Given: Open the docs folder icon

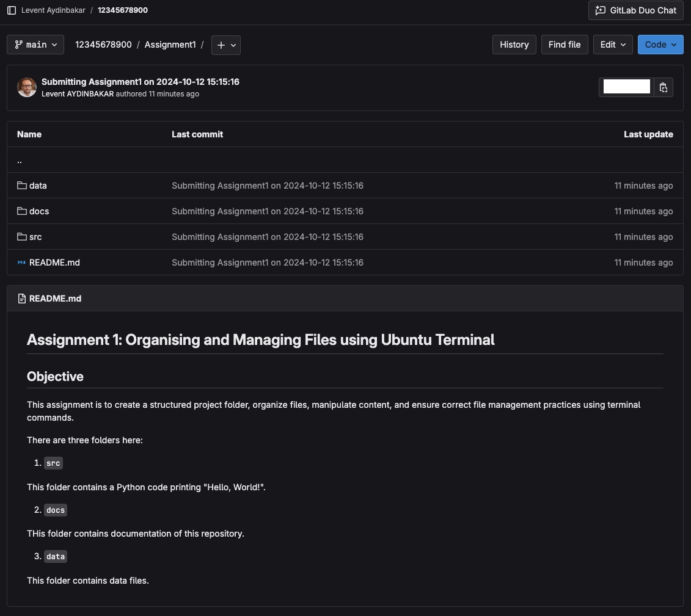Looking at the screenshot, I should (x=23, y=211).
